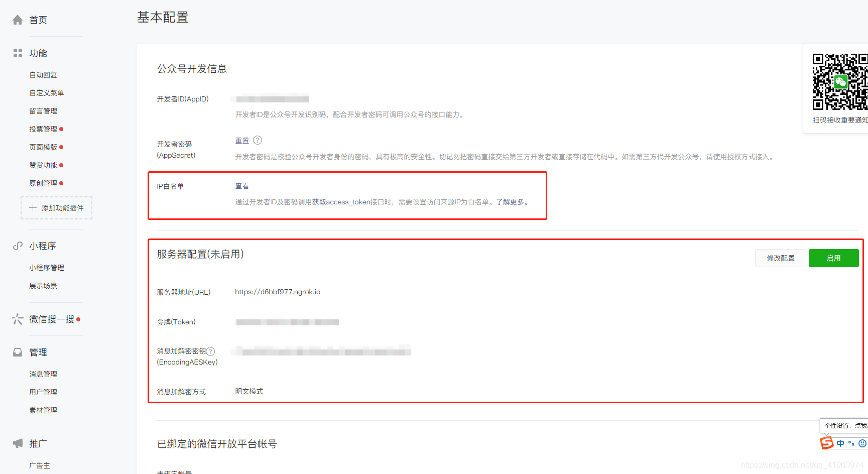The image size is (868, 474).
Task: Click the grid icon beside 功能
Action: [18, 53]
